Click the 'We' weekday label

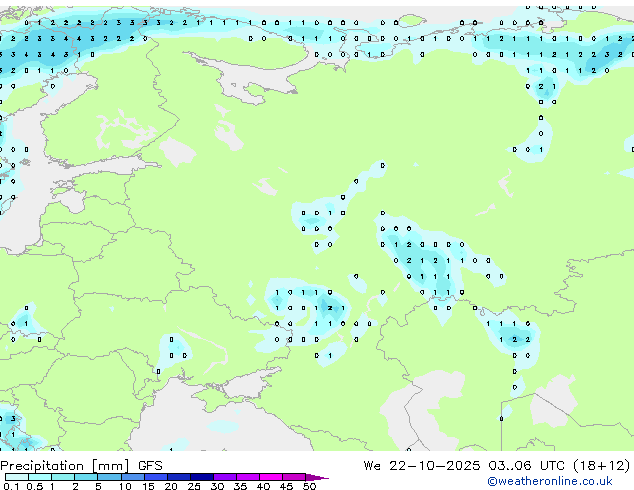(x=372, y=466)
